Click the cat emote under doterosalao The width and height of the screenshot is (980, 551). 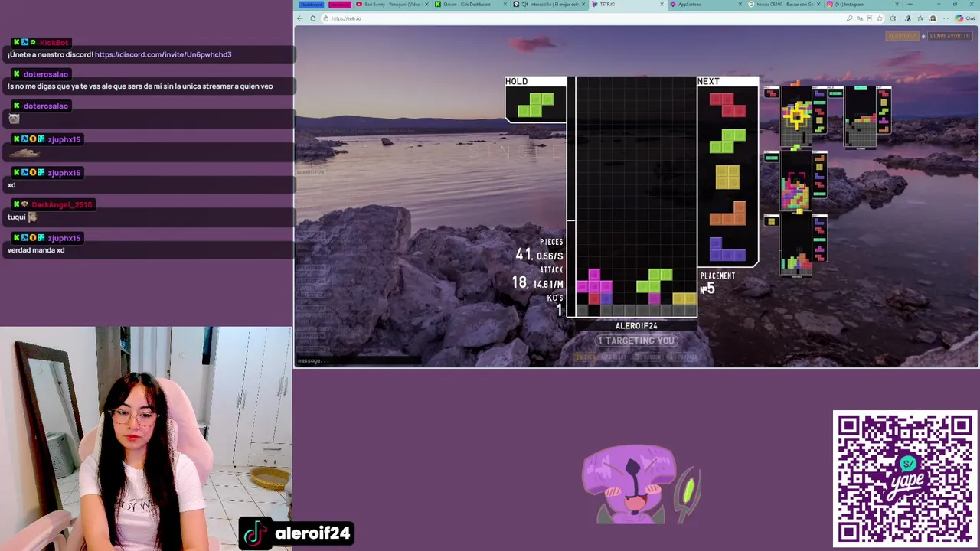(x=14, y=119)
